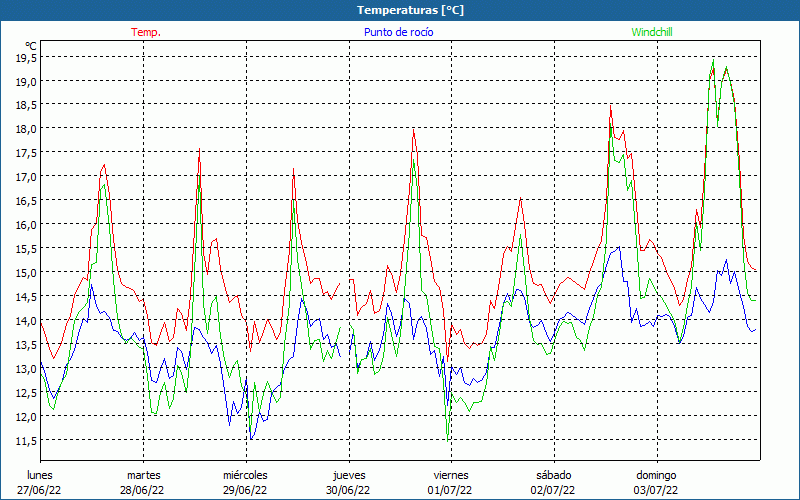
Task: Click the 'jueves' day label
Action: [x=349, y=475]
